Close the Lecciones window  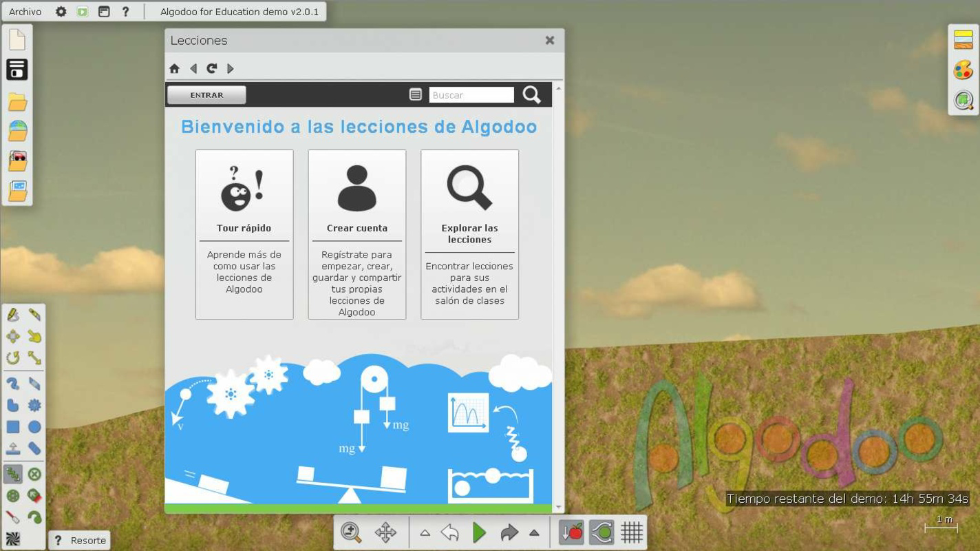[x=550, y=41]
